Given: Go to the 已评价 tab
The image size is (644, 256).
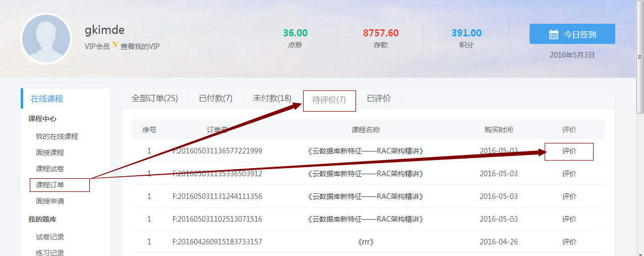Looking at the screenshot, I should 378,98.
